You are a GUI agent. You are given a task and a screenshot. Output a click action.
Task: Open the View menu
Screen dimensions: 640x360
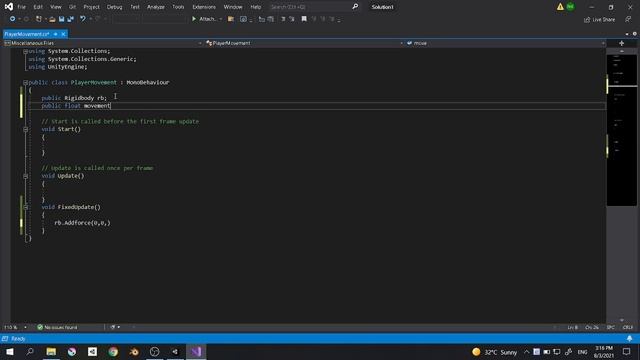click(x=56, y=7)
